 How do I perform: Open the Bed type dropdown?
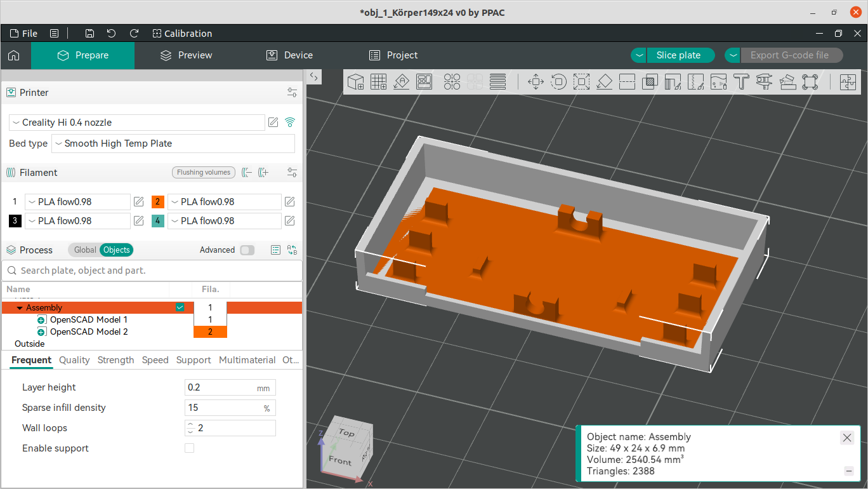pyautogui.click(x=173, y=144)
